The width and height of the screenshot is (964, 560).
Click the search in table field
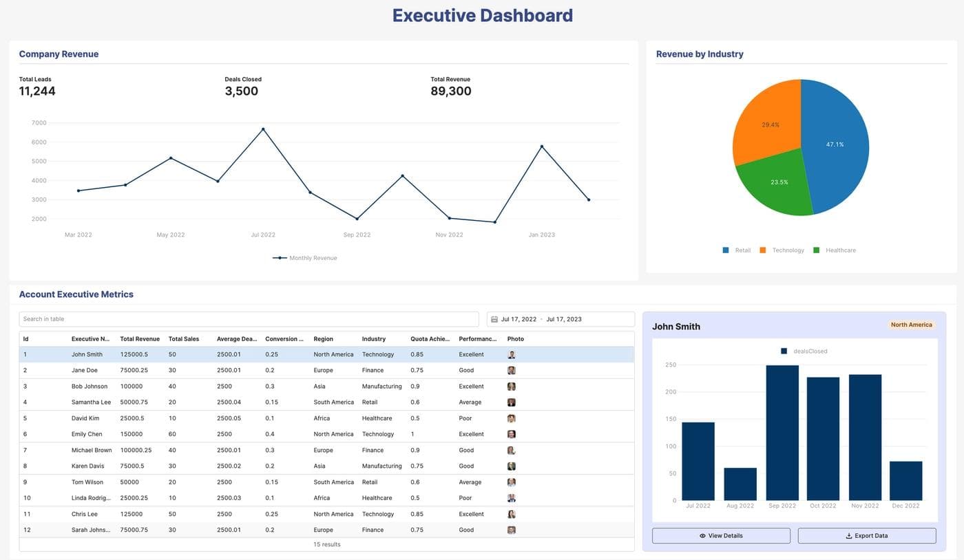(248, 319)
